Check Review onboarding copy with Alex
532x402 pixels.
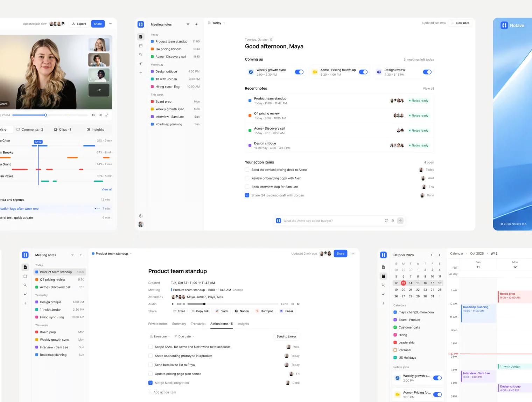point(247,178)
